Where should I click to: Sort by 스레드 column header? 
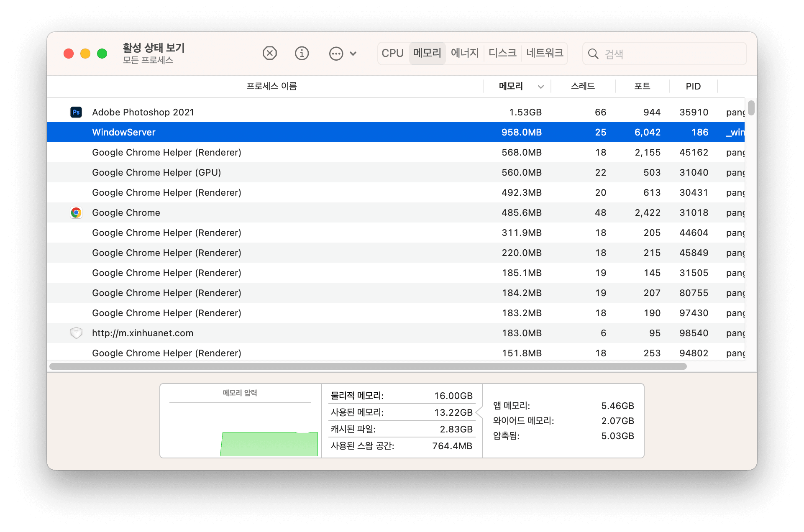(583, 86)
